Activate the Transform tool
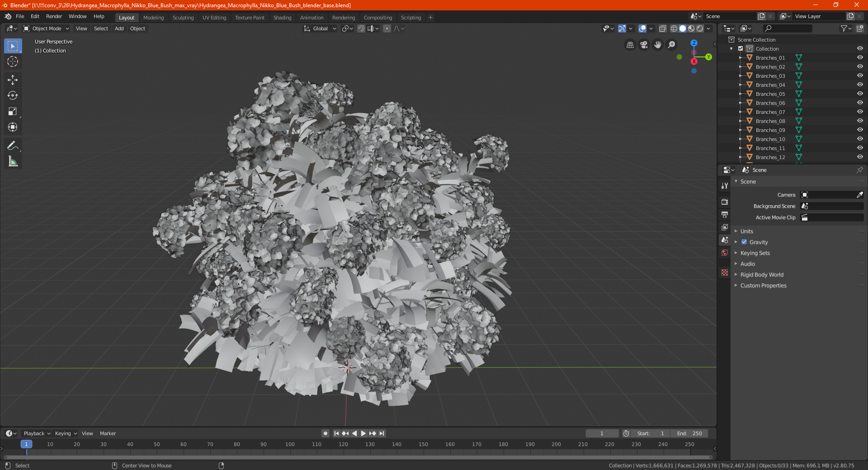 [x=13, y=127]
